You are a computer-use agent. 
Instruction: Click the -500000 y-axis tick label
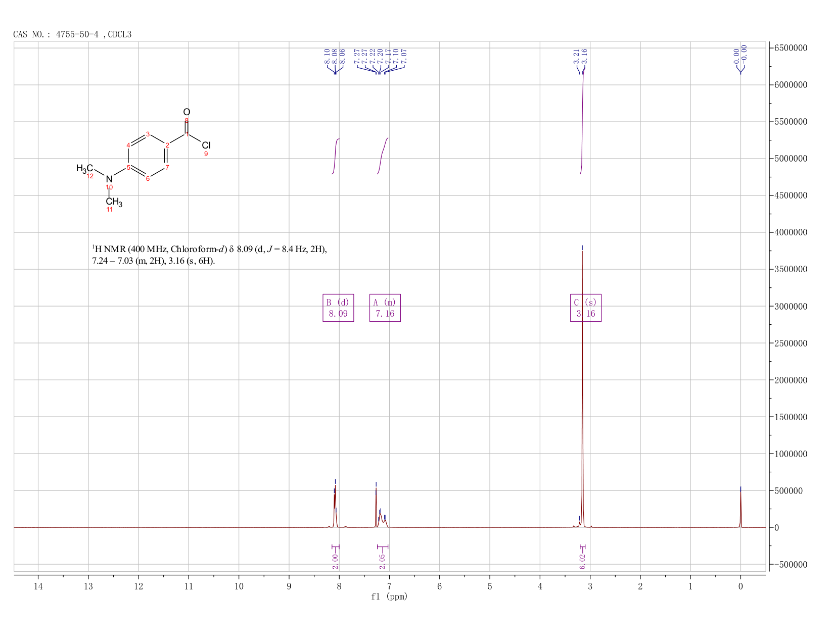tap(790, 564)
